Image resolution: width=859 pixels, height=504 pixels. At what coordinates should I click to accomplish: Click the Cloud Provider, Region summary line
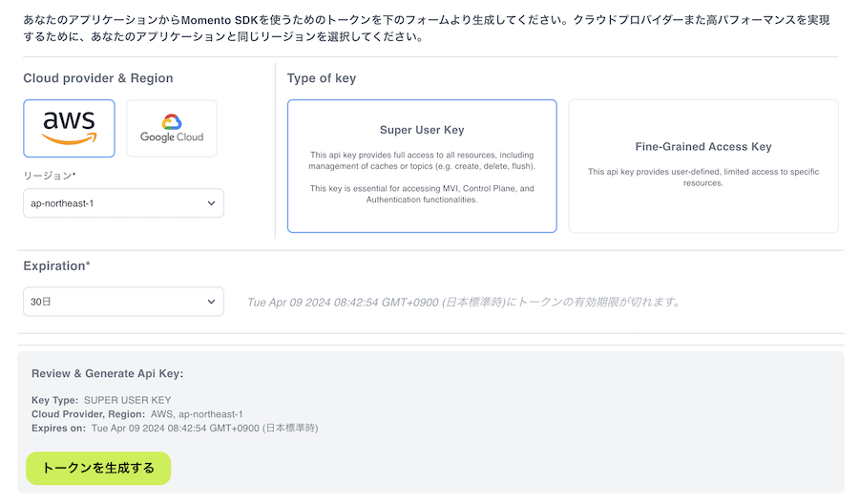pyautogui.click(x=136, y=414)
